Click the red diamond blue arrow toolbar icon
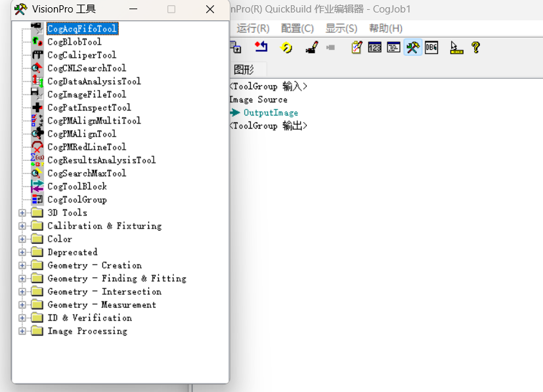 tap(261, 47)
